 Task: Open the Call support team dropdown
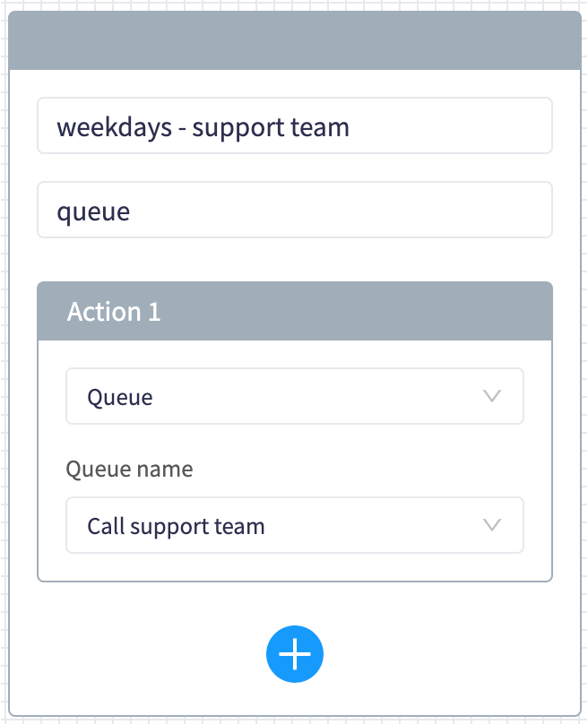pyautogui.click(x=295, y=525)
